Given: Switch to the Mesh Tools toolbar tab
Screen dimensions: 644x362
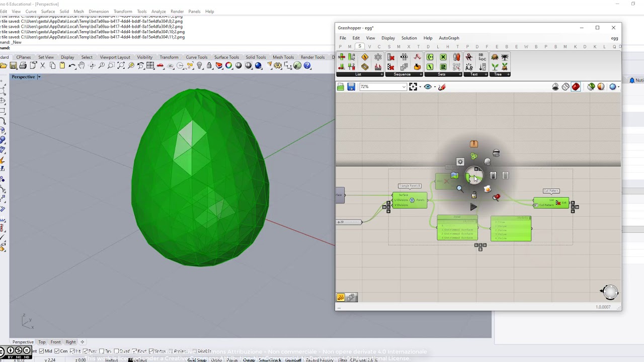Looking at the screenshot, I should (x=283, y=57).
